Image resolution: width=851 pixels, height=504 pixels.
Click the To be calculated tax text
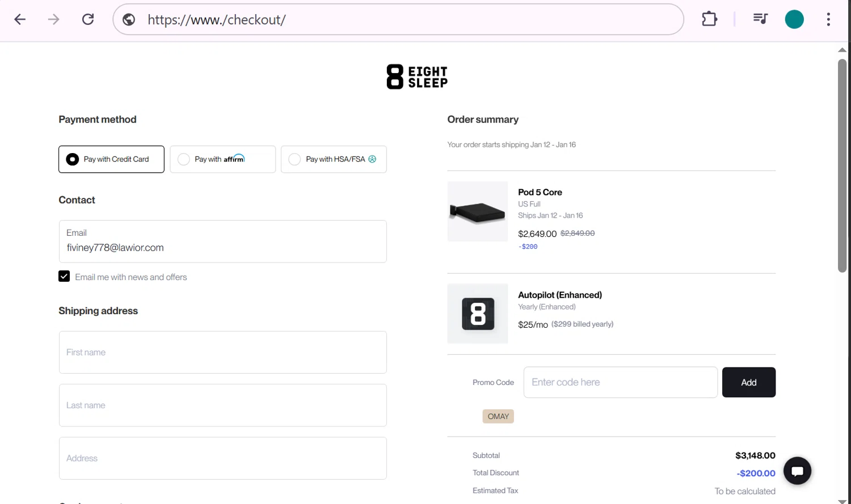pos(745,491)
